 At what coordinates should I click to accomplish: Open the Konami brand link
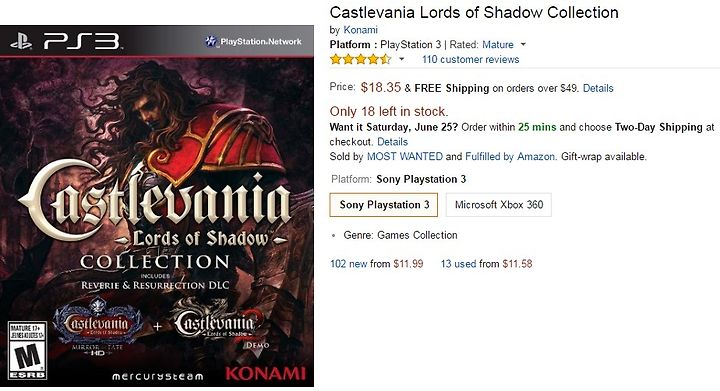pyautogui.click(x=360, y=30)
